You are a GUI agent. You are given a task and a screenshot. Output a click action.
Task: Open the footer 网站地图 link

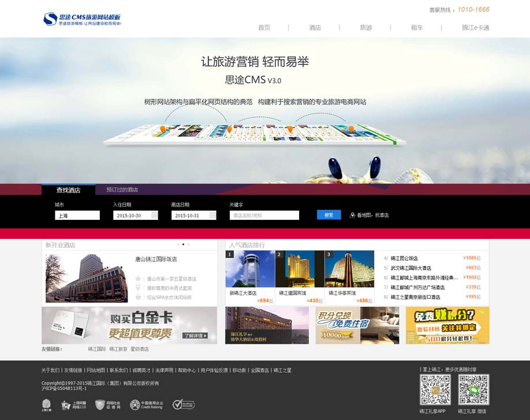[96, 370]
